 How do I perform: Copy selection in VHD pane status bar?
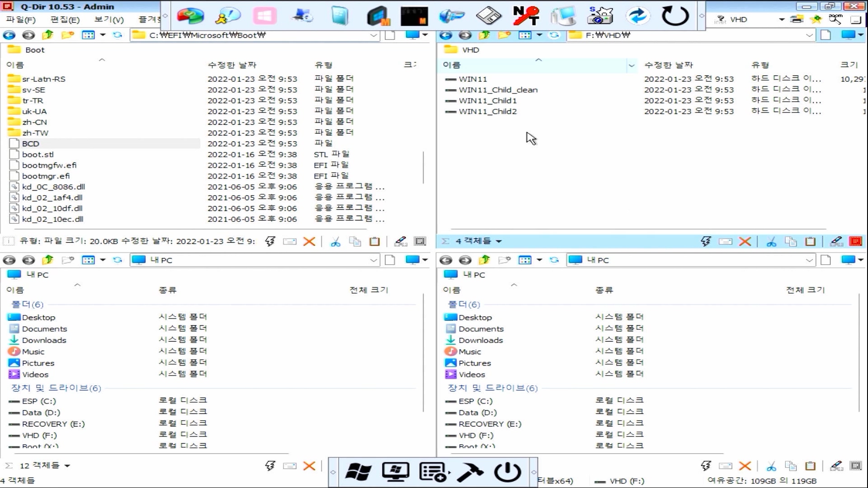pyautogui.click(x=791, y=241)
